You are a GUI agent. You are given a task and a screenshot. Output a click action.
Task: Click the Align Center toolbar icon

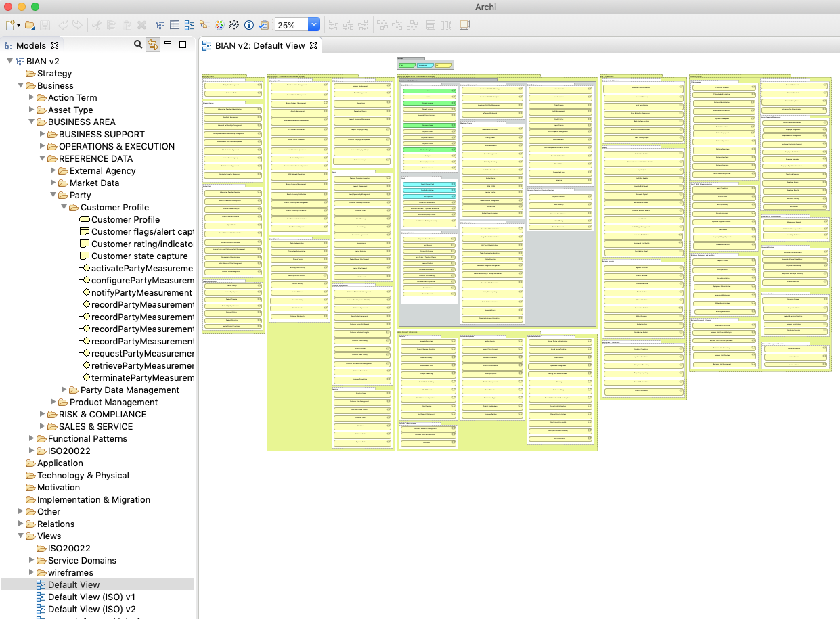(x=349, y=25)
